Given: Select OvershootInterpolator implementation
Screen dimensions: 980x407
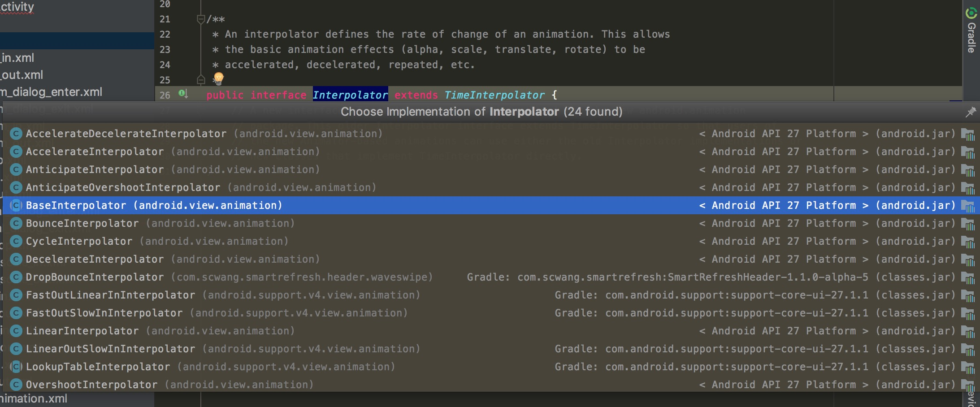Looking at the screenshot, I should point(491,384).
